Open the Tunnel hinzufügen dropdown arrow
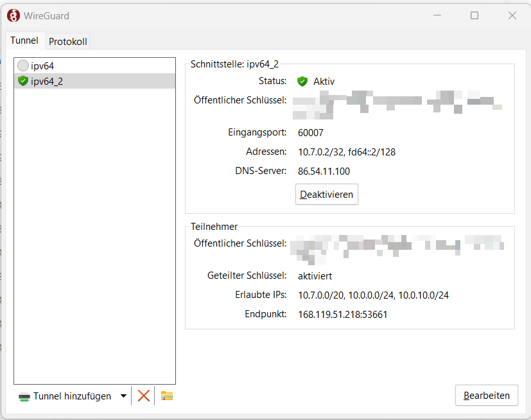 [x=124, y=396]
